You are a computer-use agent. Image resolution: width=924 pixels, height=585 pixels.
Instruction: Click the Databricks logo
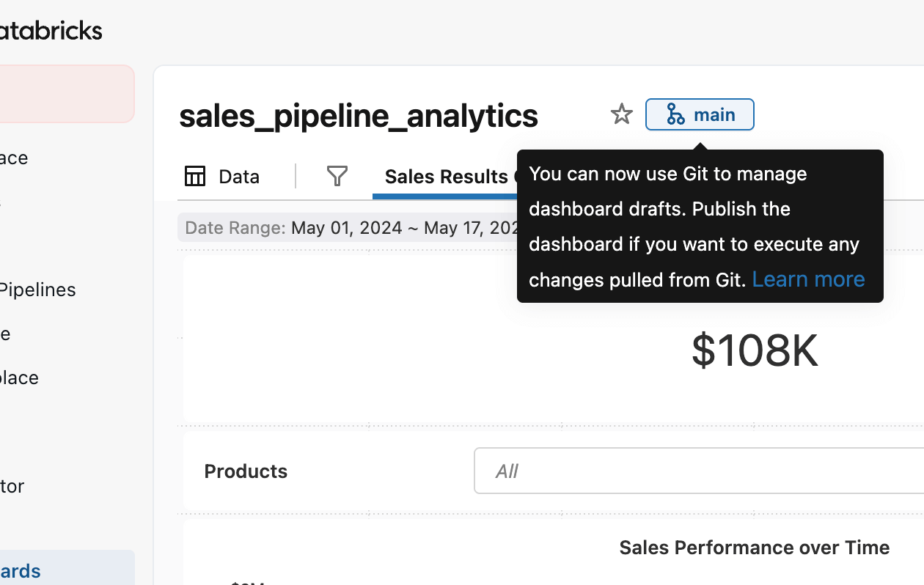click(50, 30)
